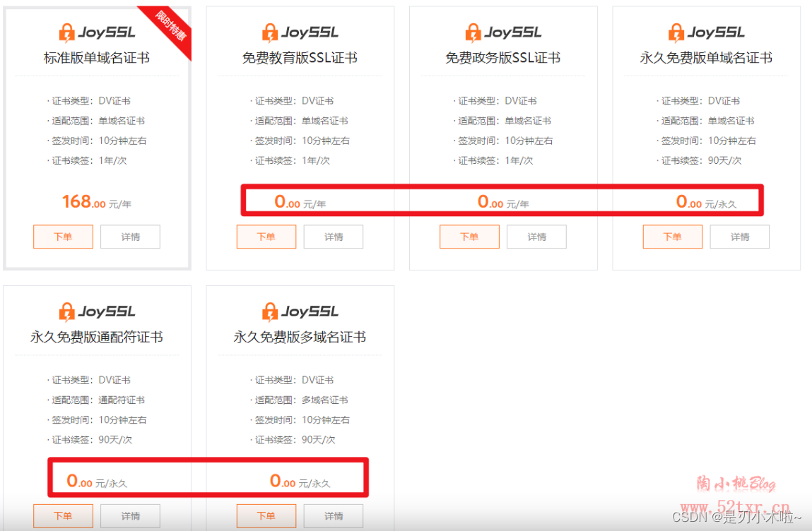The height and width of the screenshot is (531, 812).
Task: Click 证书续签: 90天/次 on 永久免费版单域名 card
Action: coord(699,160)
